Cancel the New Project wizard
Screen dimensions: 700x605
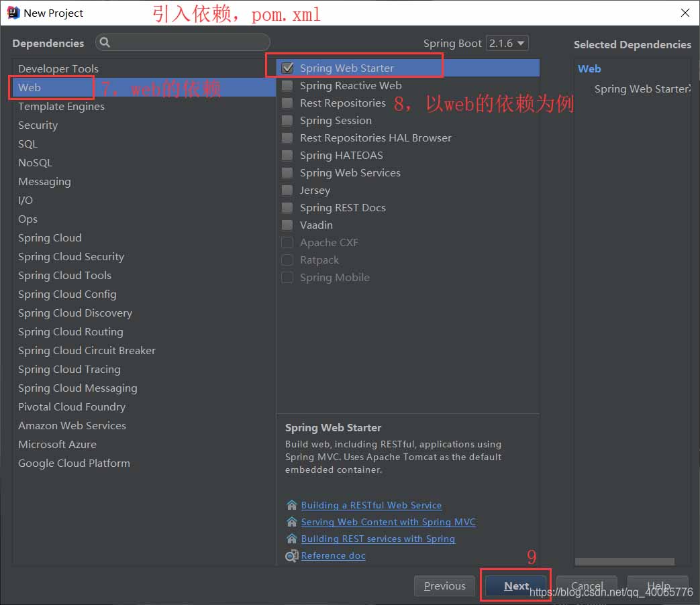click(587, 586)
